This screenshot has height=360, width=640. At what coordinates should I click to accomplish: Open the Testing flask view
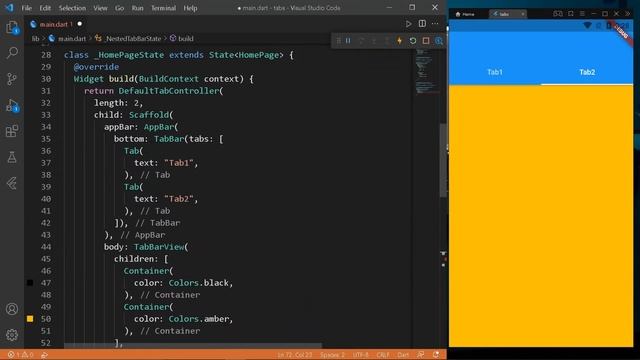tap(12, 157)
